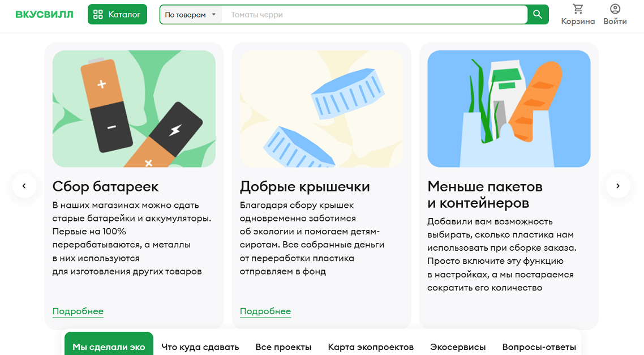Open the ВкусВилл home logo
Screen dimensions: 644x355
[x=44, y=14]
